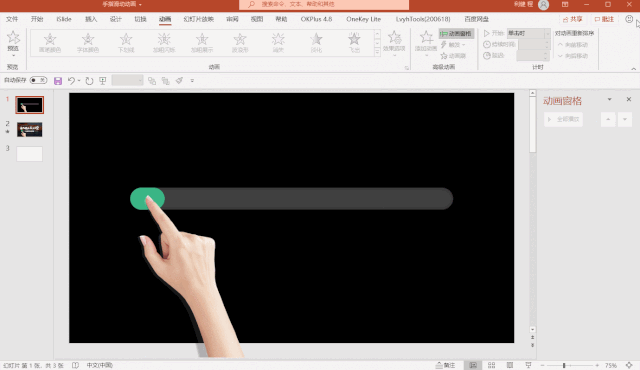Click the Comments button

tap(604, 19)
